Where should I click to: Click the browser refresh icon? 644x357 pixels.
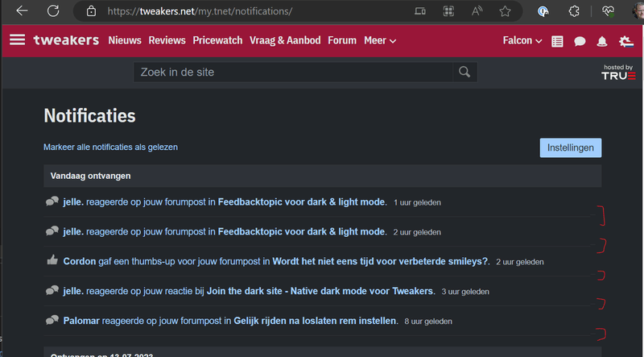[x=53, y=11]
